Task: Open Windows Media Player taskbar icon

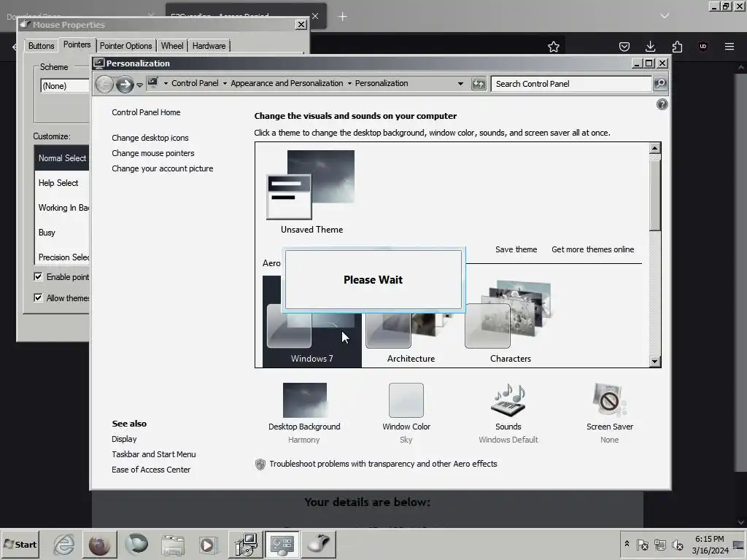Action: pyautogui.click(x=208, y=545)
